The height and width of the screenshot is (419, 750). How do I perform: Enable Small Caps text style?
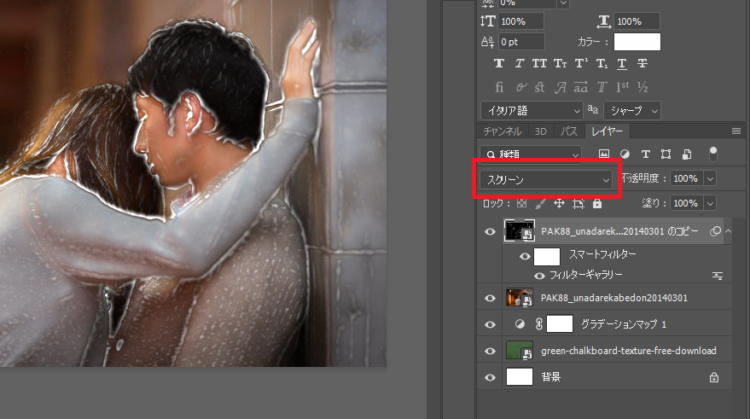560,64
